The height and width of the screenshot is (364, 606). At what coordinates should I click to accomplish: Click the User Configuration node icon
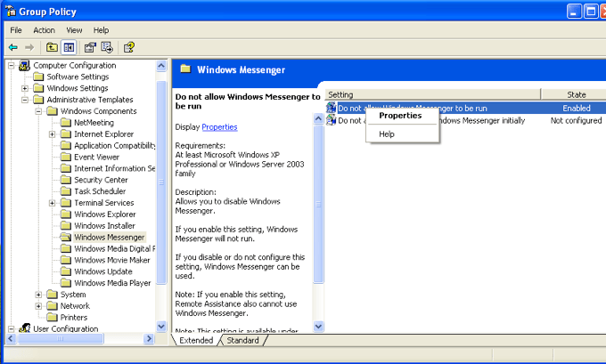pyautogui.click(x=24, y=329)
